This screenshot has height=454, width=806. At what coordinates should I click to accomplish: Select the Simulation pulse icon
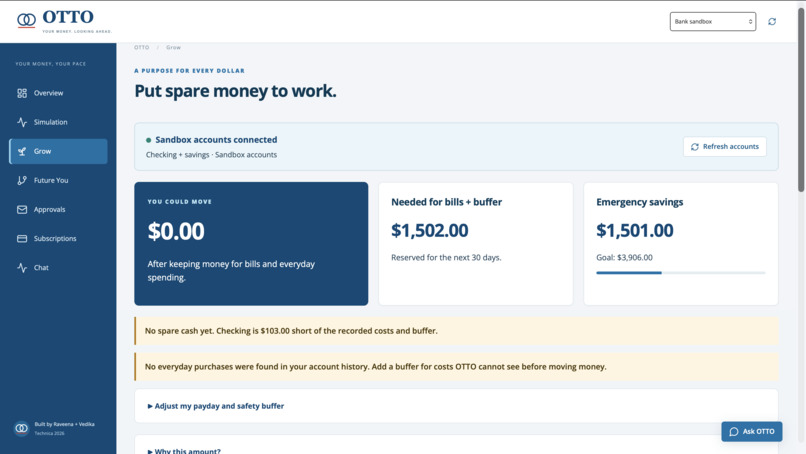(22, 122)
